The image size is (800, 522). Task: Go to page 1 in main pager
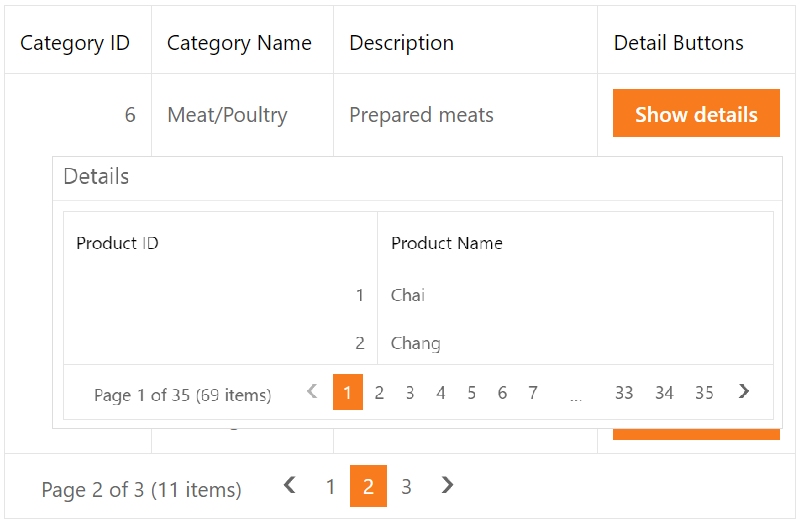click(330, 488)
